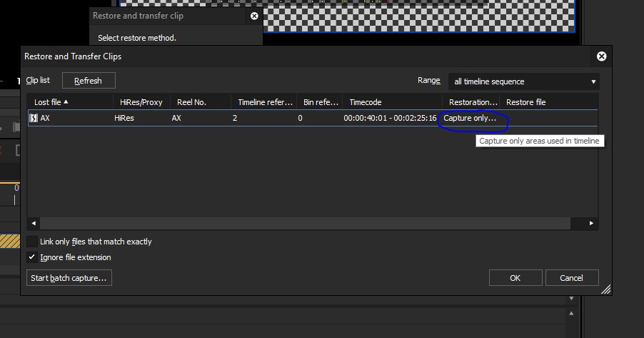This screenshot has height=338, width=644.
Task: Click the left arrow of the horizontal scrollbar
Action: pyautogui.click(x=34, y=223)
